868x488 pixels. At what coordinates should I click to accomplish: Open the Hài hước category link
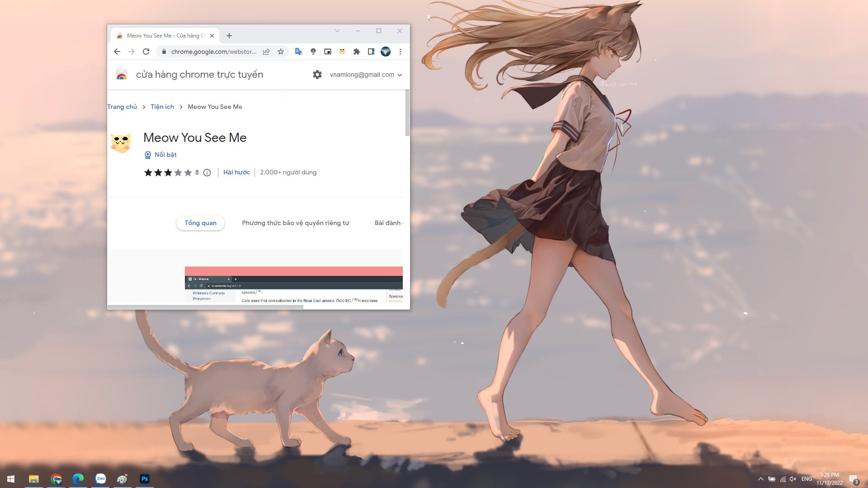point(236,172)
